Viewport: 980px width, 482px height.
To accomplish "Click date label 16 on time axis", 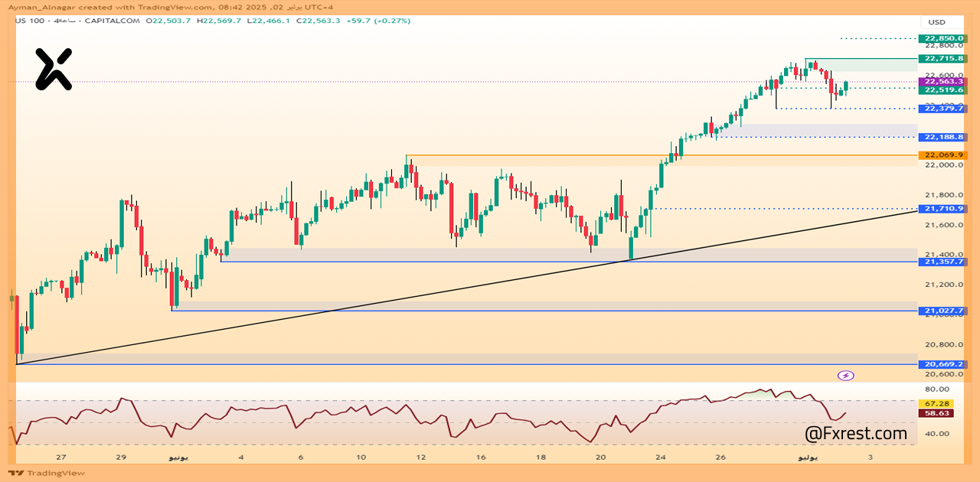I will 481,457.
